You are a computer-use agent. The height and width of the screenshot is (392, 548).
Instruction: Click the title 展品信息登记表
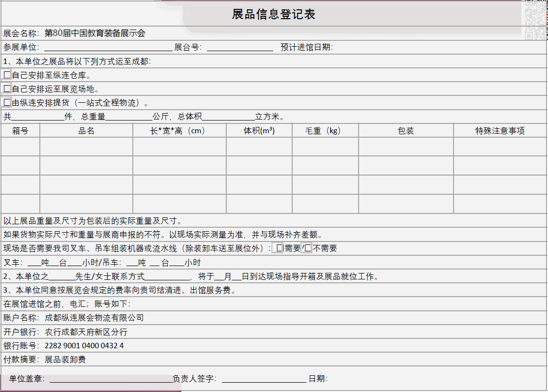[x=274, y=14]
